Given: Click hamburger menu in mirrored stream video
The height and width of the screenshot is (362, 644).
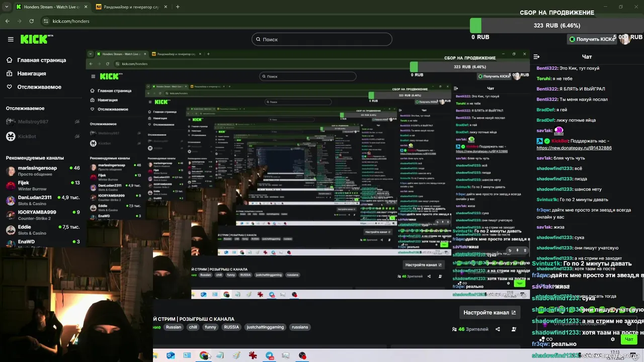Looking at the screenshot, I should click(93, 76).
